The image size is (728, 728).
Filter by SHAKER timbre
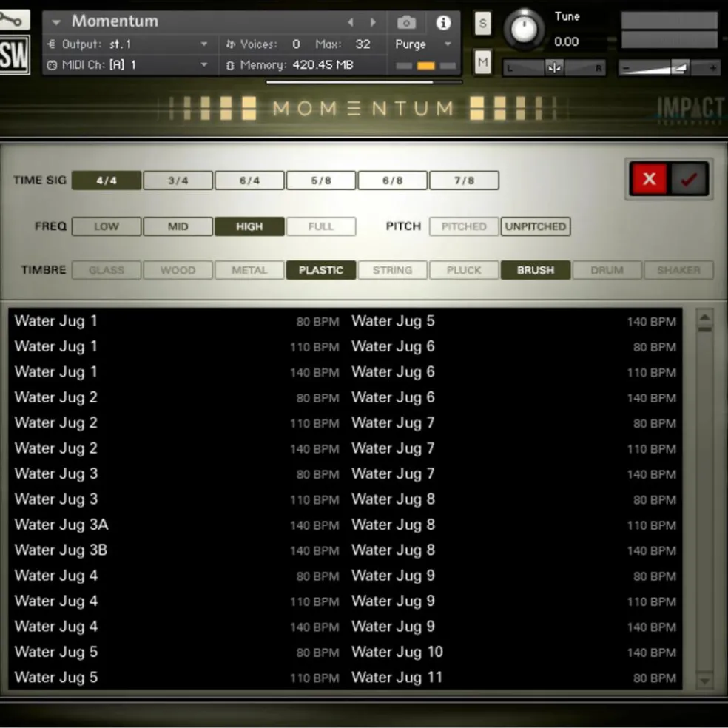678,270
